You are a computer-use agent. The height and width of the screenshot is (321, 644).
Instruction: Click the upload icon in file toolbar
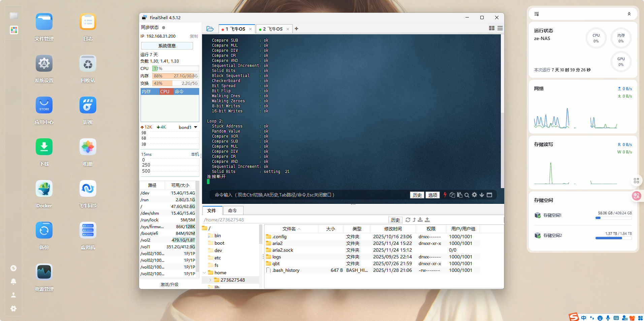click(x=427, y=220)
